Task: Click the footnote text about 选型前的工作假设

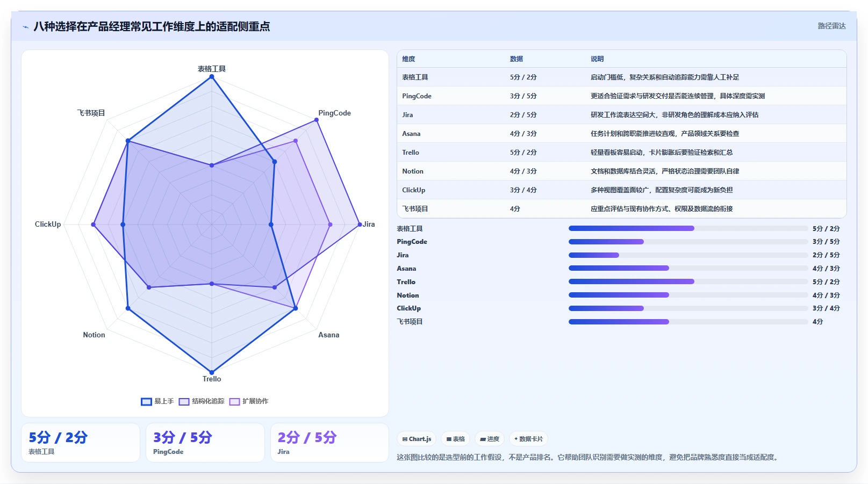Action: click(588, 457)
